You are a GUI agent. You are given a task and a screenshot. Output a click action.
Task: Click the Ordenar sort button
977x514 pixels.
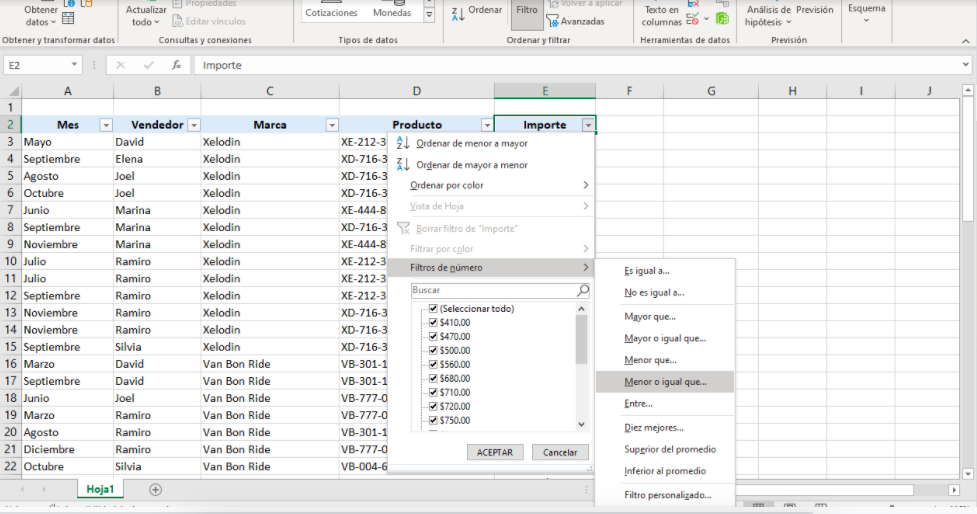click(477, 12)
